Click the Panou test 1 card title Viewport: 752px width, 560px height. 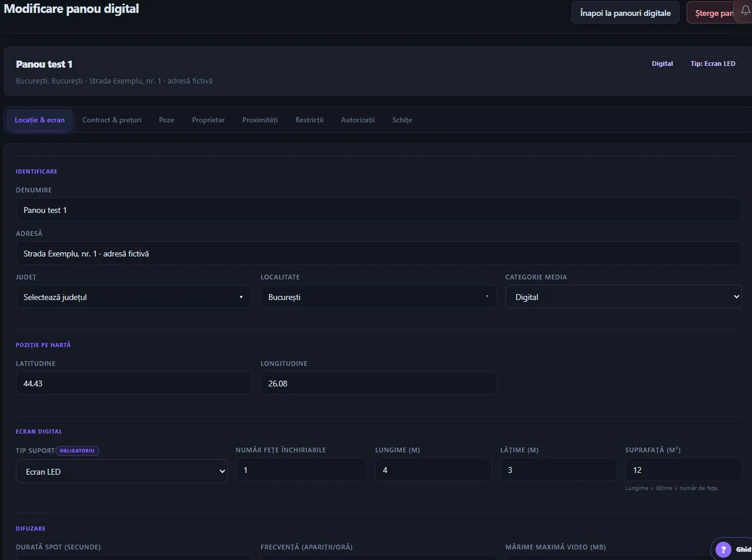click(44, 64)
